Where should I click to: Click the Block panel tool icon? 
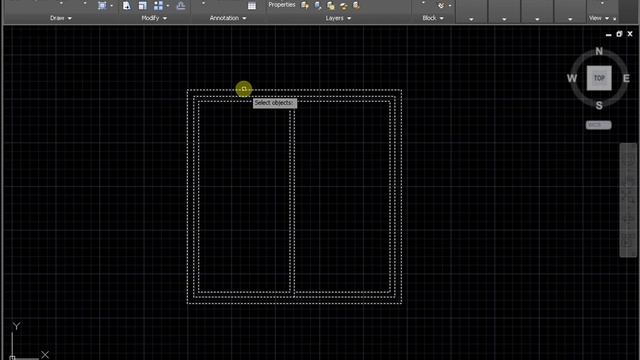(x=441, y=6)
